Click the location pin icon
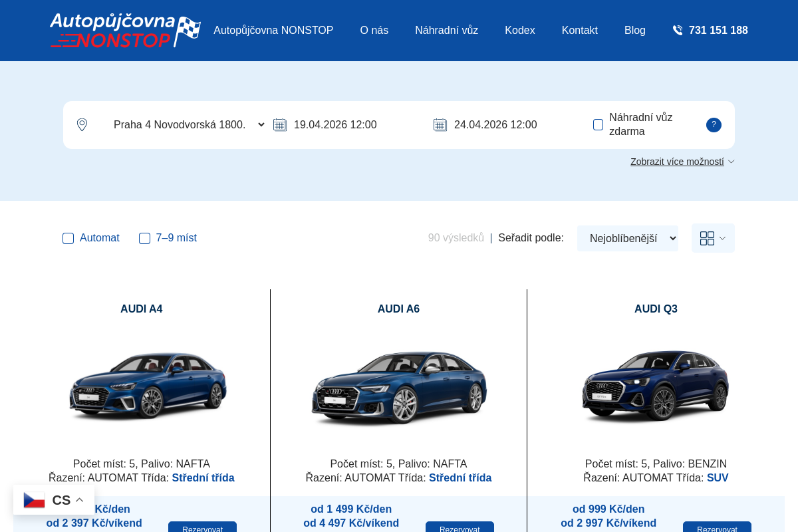Image resolution: width=798 pixels, height=532 pixels. pyautogui.click(x=82, y=125)
